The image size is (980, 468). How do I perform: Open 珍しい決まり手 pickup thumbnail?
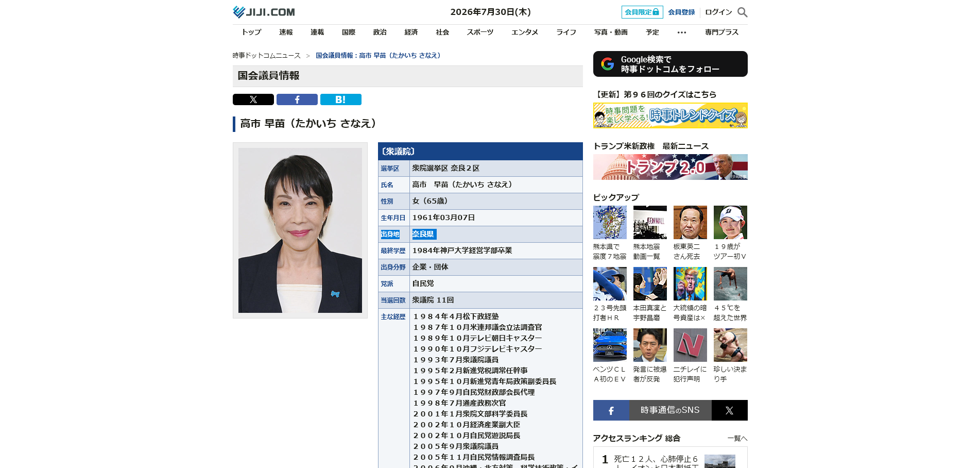tap(730, 345)
